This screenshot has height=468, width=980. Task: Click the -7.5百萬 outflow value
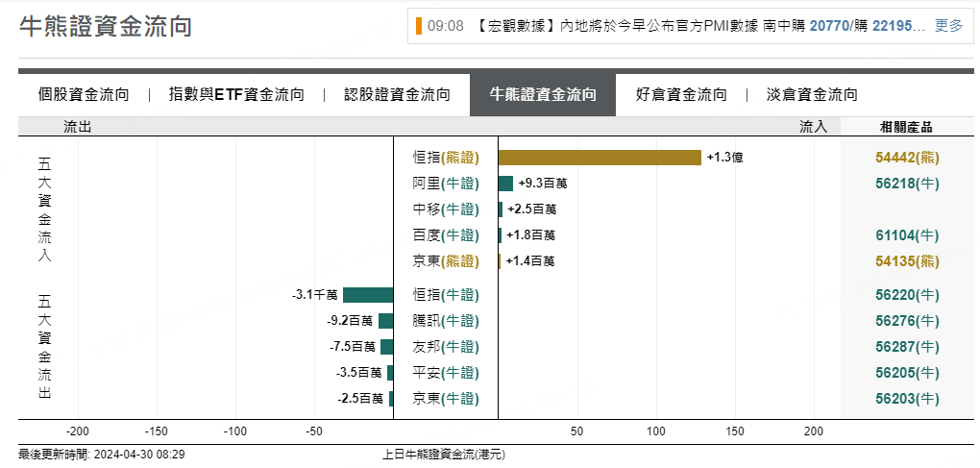(x=353, y=347)
